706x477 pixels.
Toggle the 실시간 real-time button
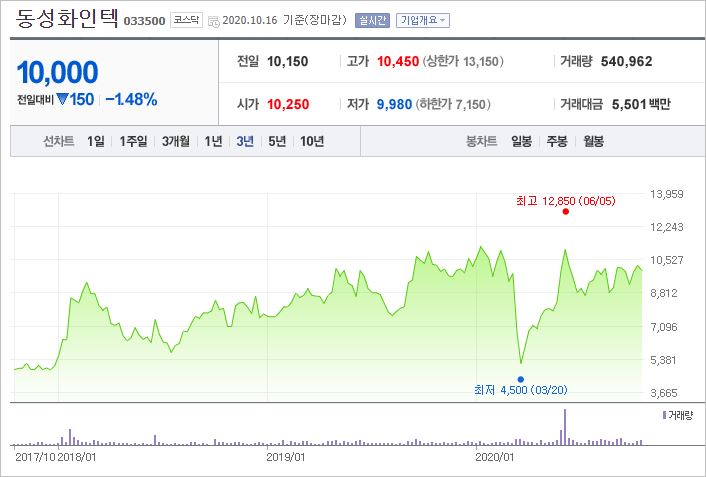pos(372,20)
